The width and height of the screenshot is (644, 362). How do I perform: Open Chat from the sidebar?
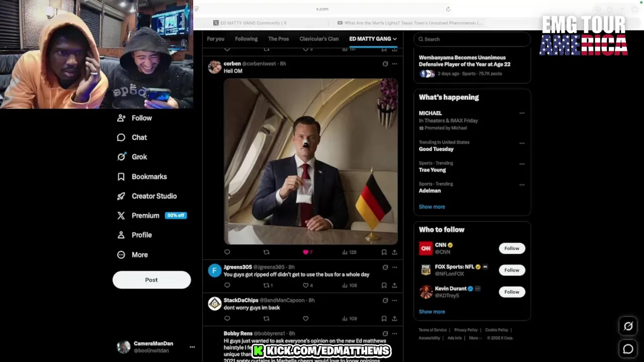(132, 137)
